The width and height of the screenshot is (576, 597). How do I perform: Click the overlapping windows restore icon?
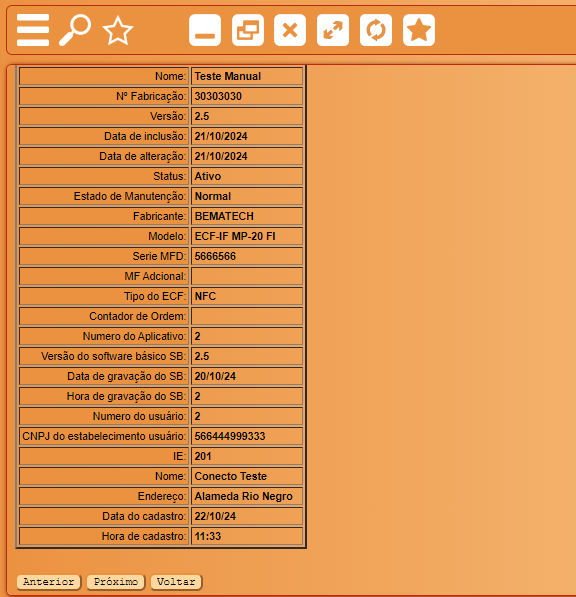point(248,30)
